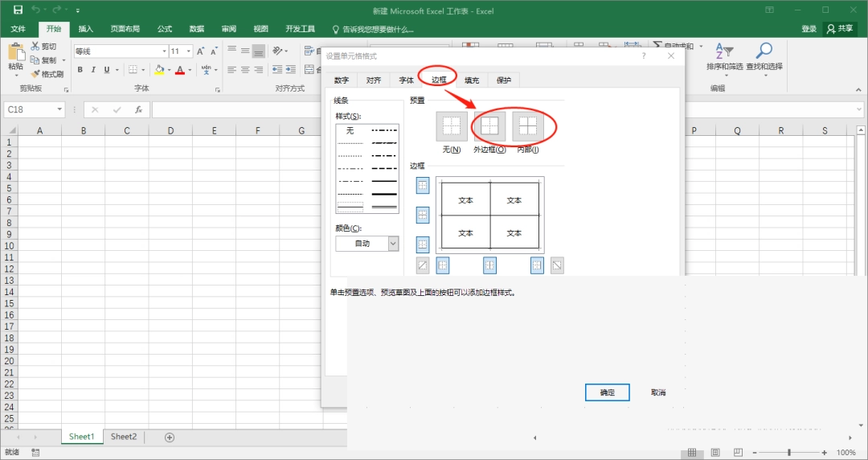Screen dimensions: 868x460
Task: Select the Sheet2 worksheet tab
Action: point(124,437)
